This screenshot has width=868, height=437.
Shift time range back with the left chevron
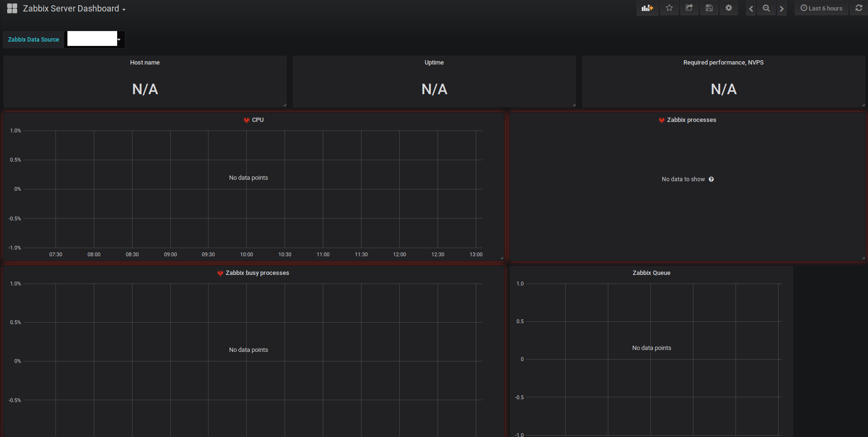click(x=750, y=8)
